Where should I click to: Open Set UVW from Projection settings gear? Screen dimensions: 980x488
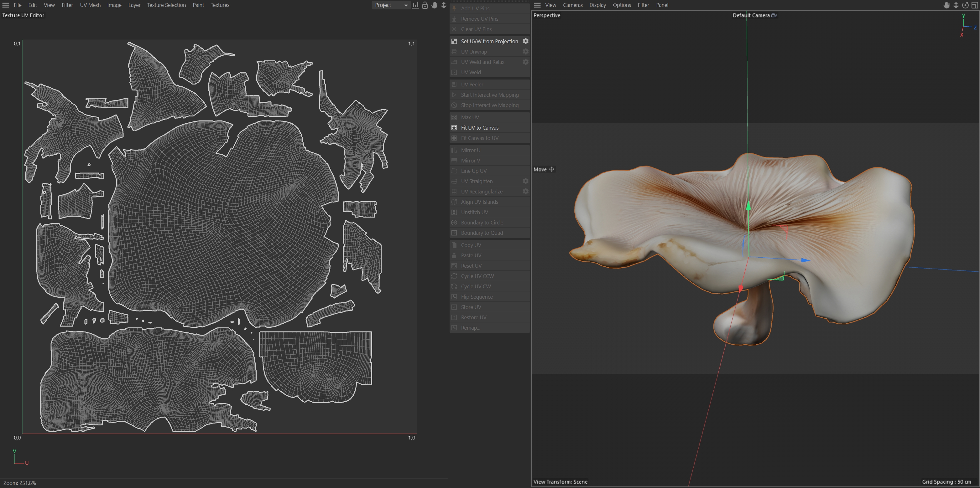click(525, 41)
